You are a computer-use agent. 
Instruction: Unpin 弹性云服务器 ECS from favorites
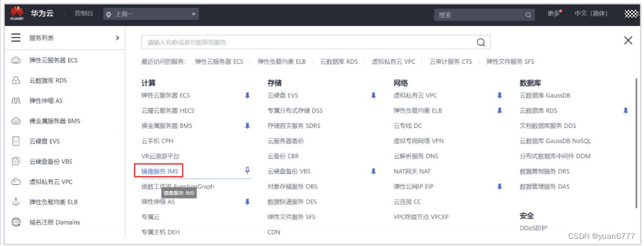(x=247, y=95)
